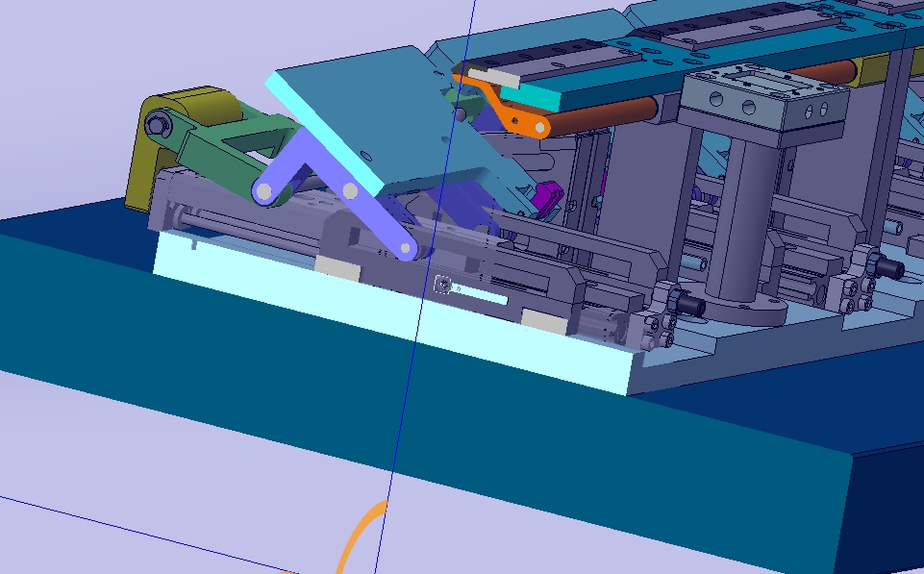The height and width of the screenshot is (574, 924).
Task: Select the orange curved lever arm
Action: click(x=500, y=107)
